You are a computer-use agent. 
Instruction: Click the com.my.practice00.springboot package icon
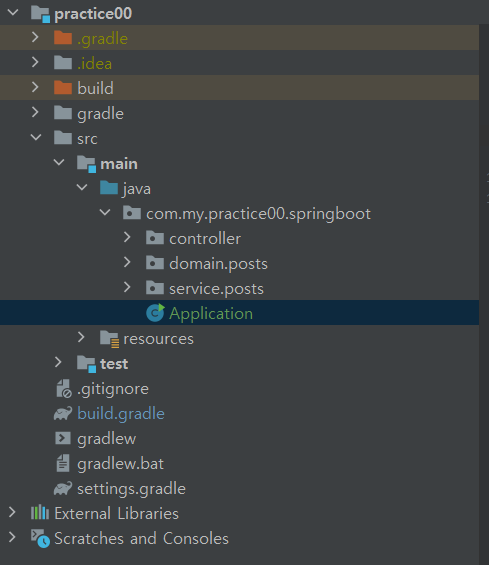coord(132,213)
